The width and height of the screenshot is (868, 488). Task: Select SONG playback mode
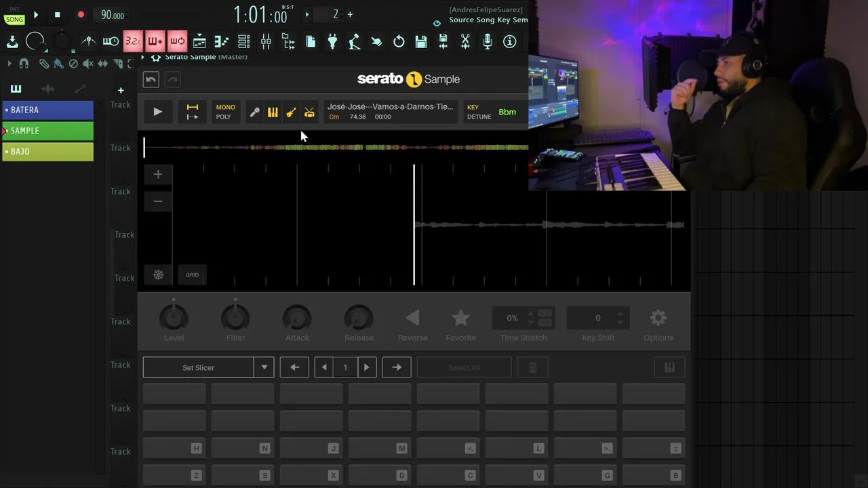[x=14, y=20]
